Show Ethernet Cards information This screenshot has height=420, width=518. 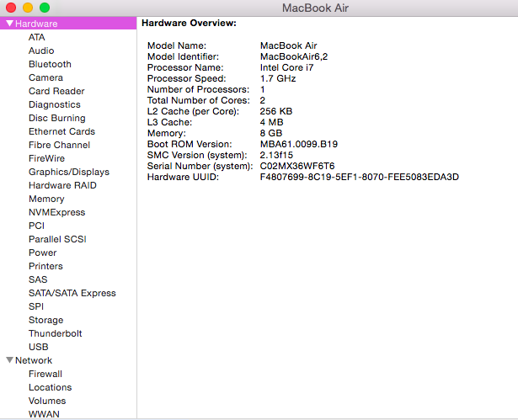61,131
